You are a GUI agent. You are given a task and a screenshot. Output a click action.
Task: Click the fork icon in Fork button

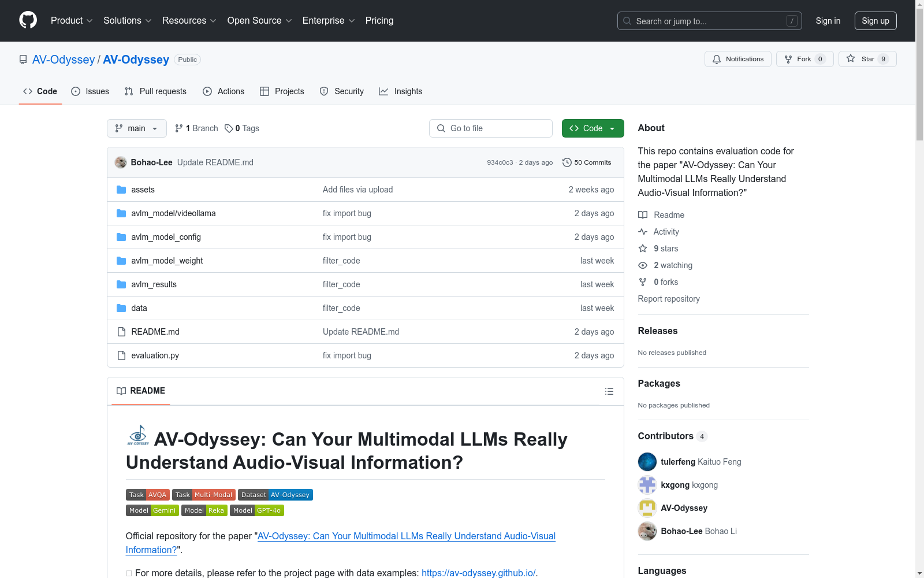(x=788, y=59)
